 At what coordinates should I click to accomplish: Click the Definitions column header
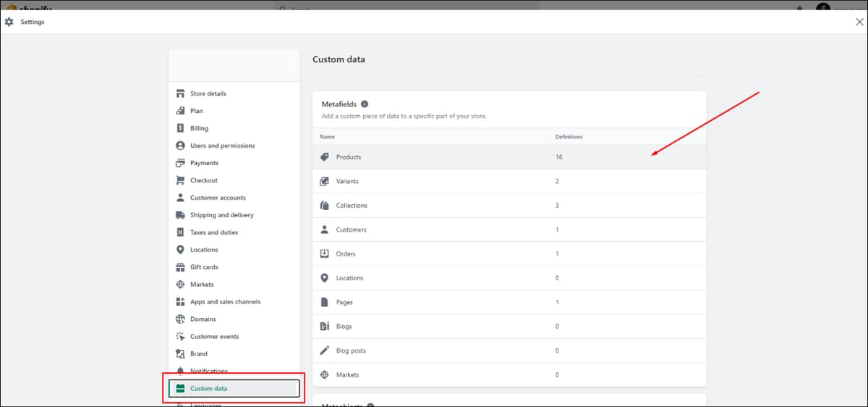[569, 137]
